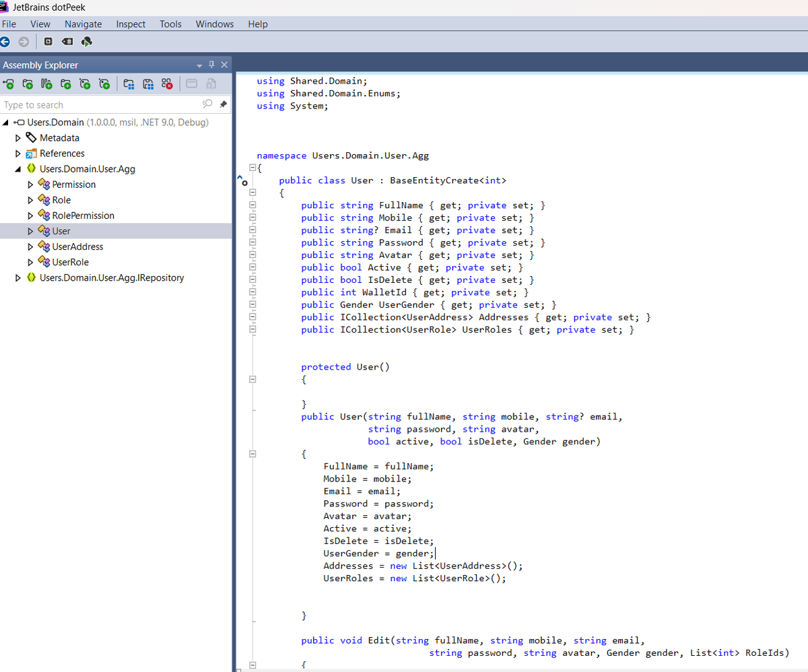Click inheritors gutter icon beside class User

point(242,180)
